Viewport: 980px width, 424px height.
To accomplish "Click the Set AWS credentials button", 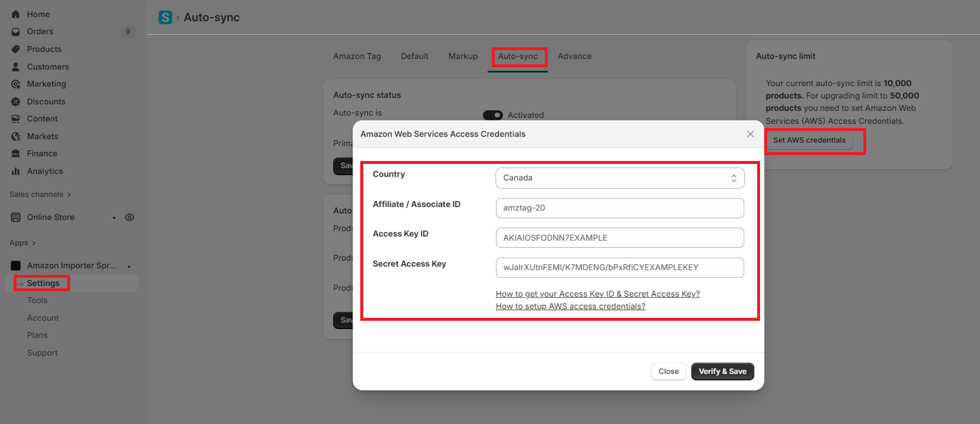I will (809, 140).
